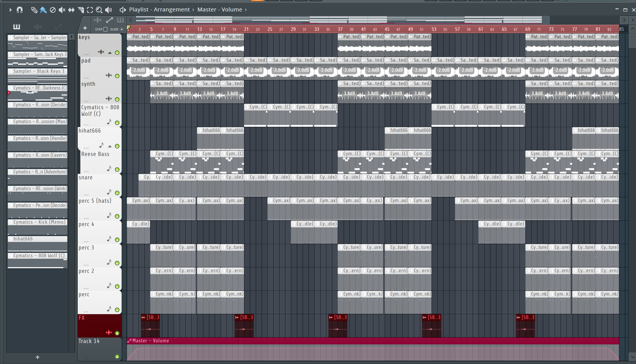Show automation clips in picker panel

point(58,26)
